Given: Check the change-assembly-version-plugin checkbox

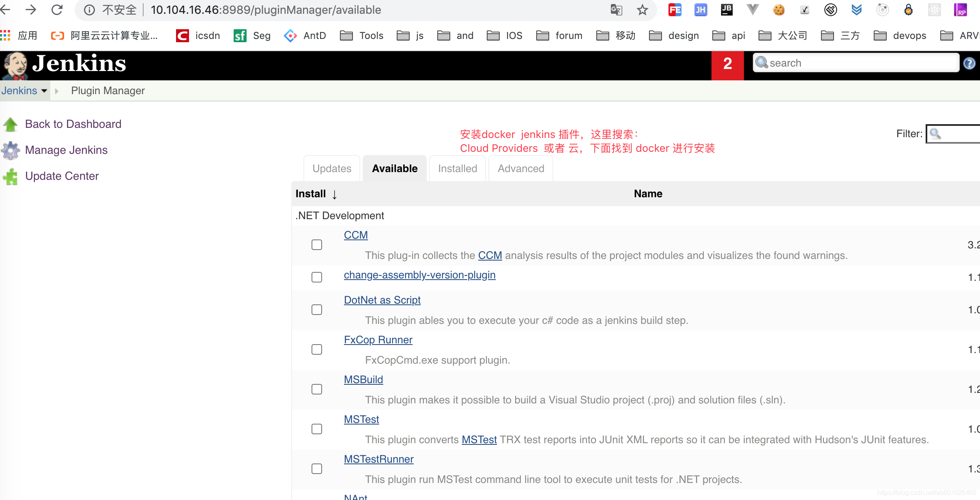Looking at the screenshot, I should pyautogui.click(x=317, y=277).
